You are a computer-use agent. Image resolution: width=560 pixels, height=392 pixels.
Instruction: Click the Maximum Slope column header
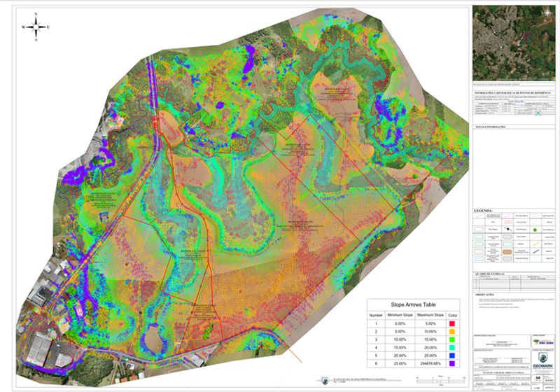[x=432, y=315]
